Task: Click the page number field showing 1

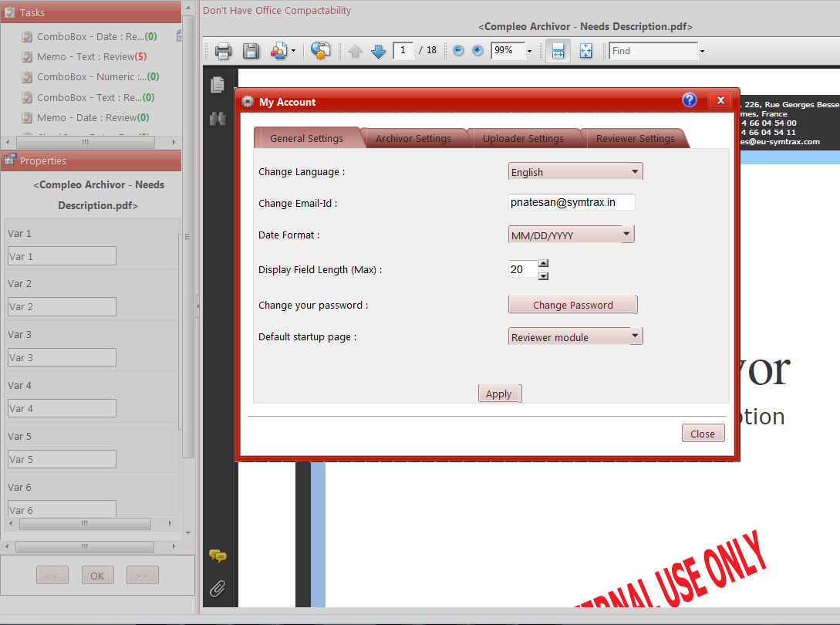Action: point(403,50)
